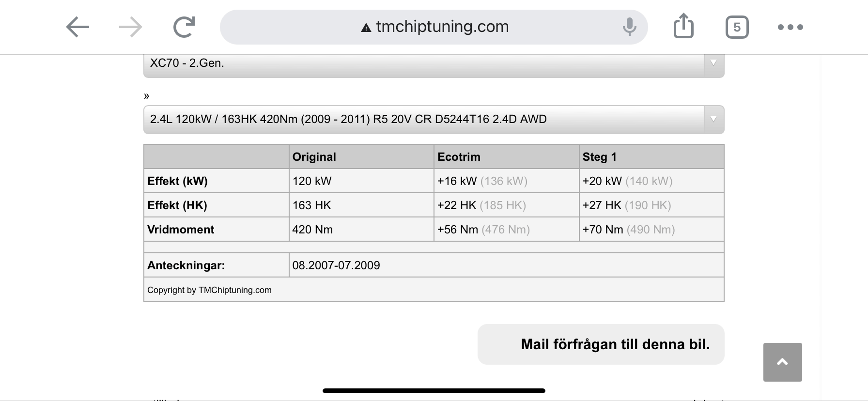Open the XC70 - 2.Gen. model dropdown
Viewport: 868px width, 401px height.
pyautogui.click(x=424, y=64)
